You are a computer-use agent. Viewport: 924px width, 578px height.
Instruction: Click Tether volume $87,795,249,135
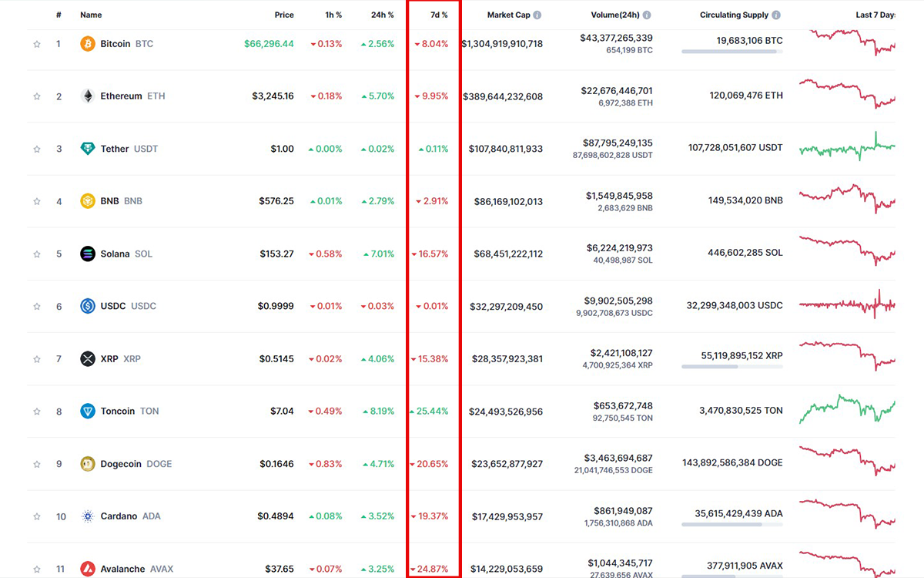click(618, 143)
